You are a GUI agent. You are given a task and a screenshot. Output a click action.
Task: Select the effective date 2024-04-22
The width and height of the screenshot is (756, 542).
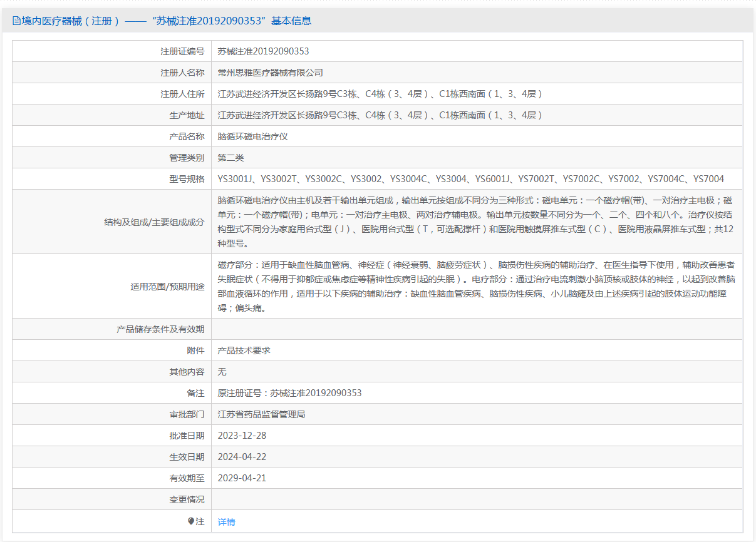coord(242,457)
